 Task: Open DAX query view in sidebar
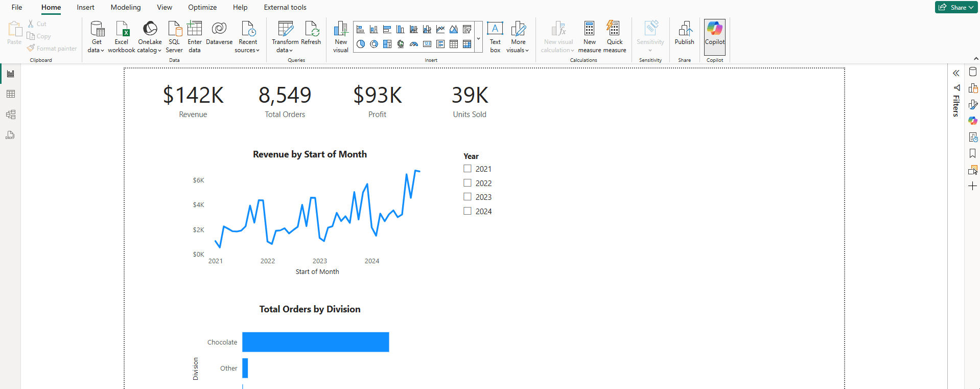(x=10, y=135)
